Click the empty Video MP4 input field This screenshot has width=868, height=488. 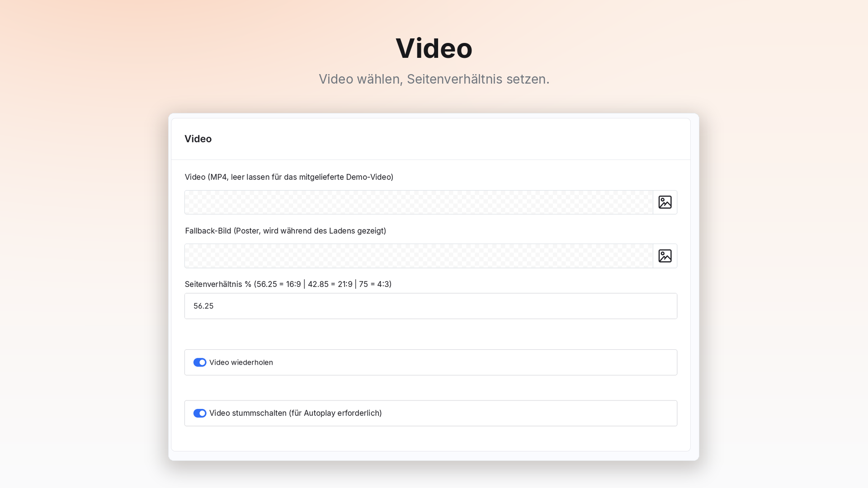pyautogui.click(x=419, y=202)
